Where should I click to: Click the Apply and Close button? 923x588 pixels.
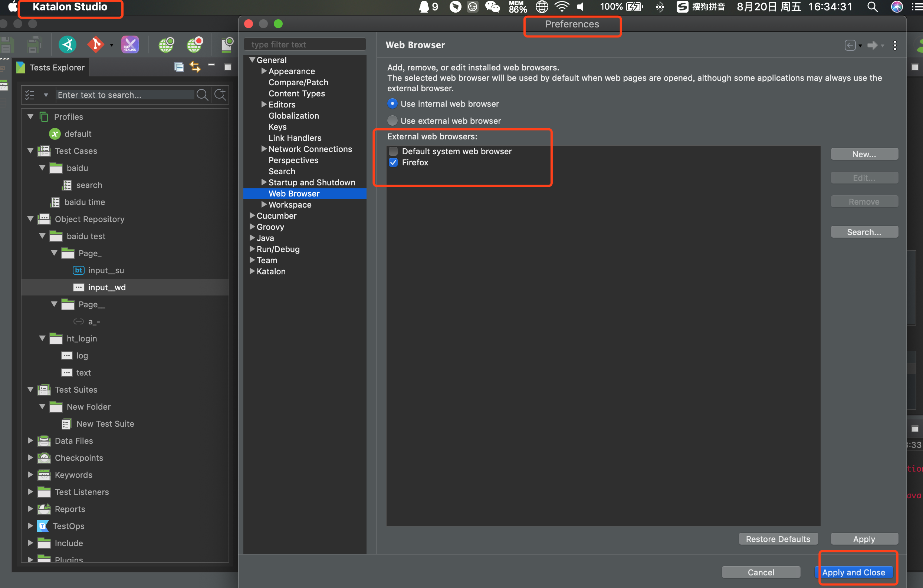coord(853,572)
